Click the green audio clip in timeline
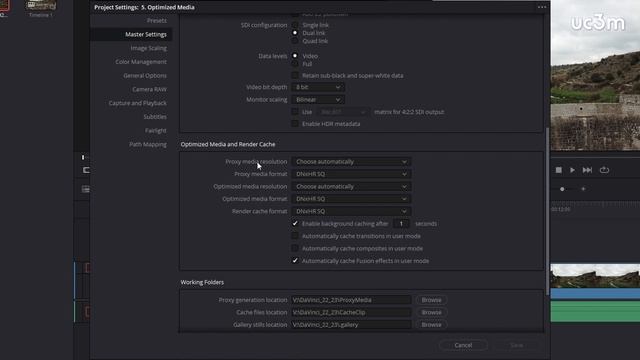The height and width of the screenshot is (360, 640). 595,312
